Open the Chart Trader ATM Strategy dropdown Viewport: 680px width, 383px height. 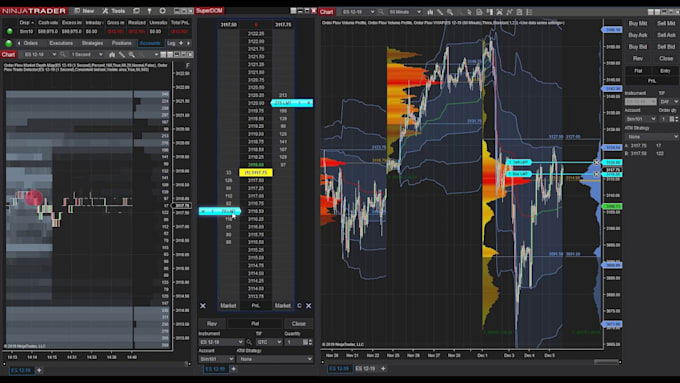tap(652, 137)
